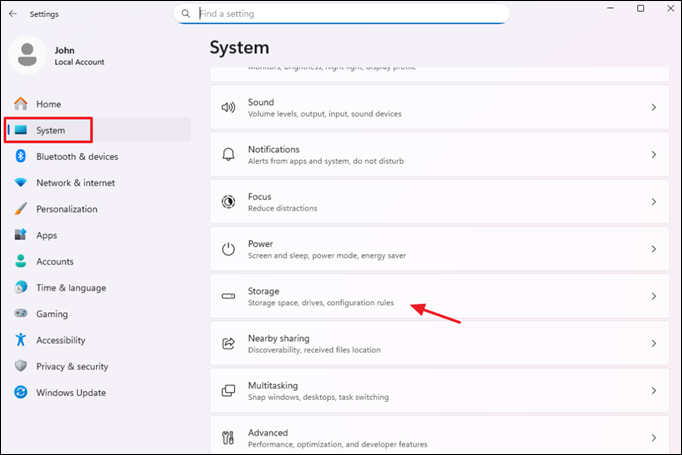The width and height of the screenshot is (682, 455).
Task: Click the Personalization paintbrush icon
Action: [20, 208]
